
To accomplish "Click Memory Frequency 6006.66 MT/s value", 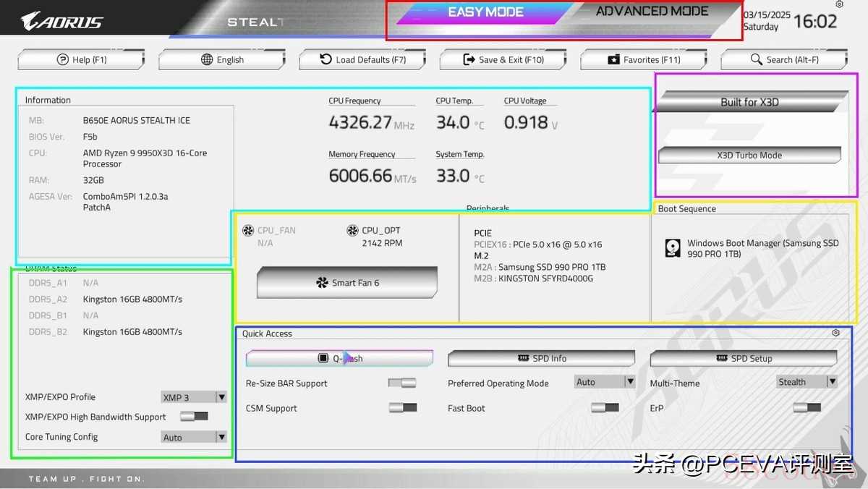I will [373, 176].
